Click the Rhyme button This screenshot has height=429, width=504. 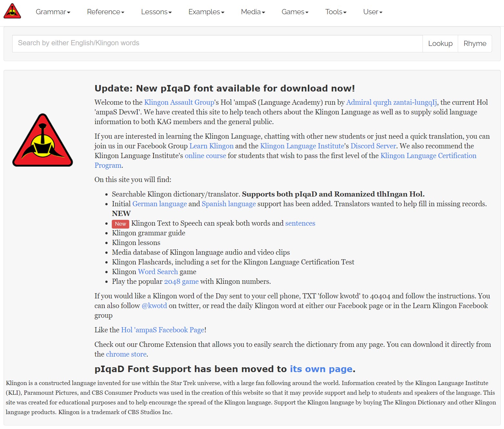tap(475, 43)
